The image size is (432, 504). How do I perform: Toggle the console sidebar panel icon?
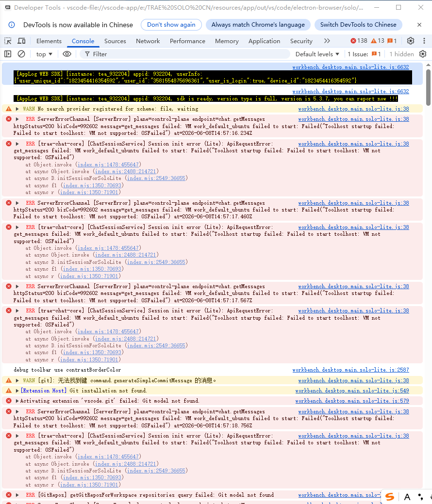(x=8, y=54)
